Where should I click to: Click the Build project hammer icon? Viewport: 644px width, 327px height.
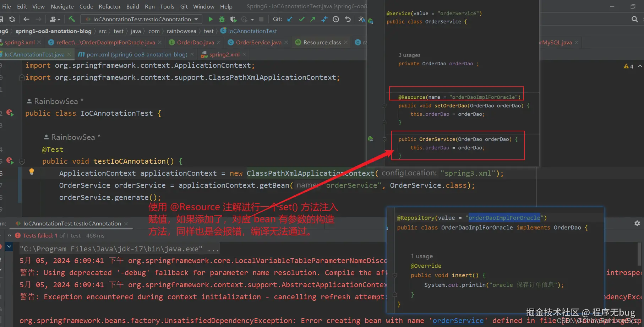coord(72,19)
